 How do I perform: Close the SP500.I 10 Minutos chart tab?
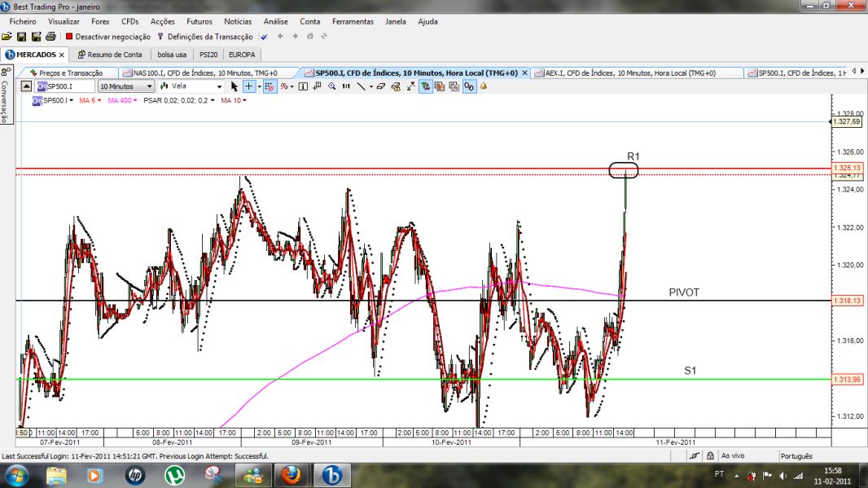[524, 73]
